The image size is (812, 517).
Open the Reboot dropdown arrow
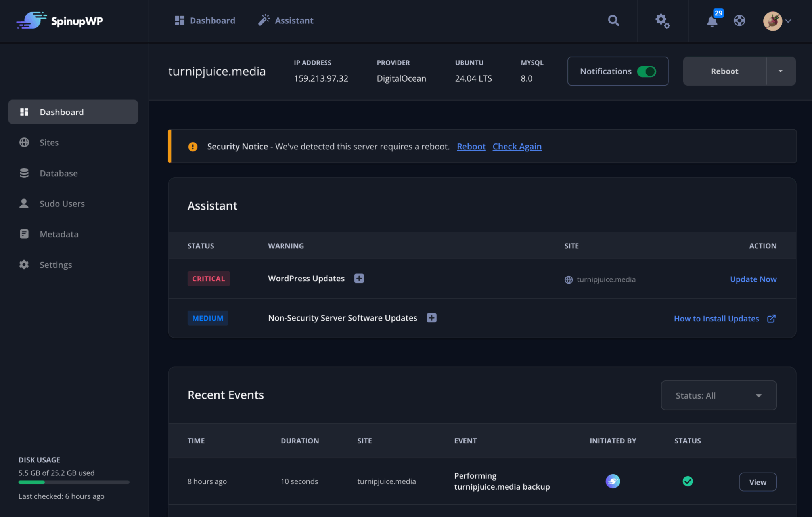coord(781,71)
